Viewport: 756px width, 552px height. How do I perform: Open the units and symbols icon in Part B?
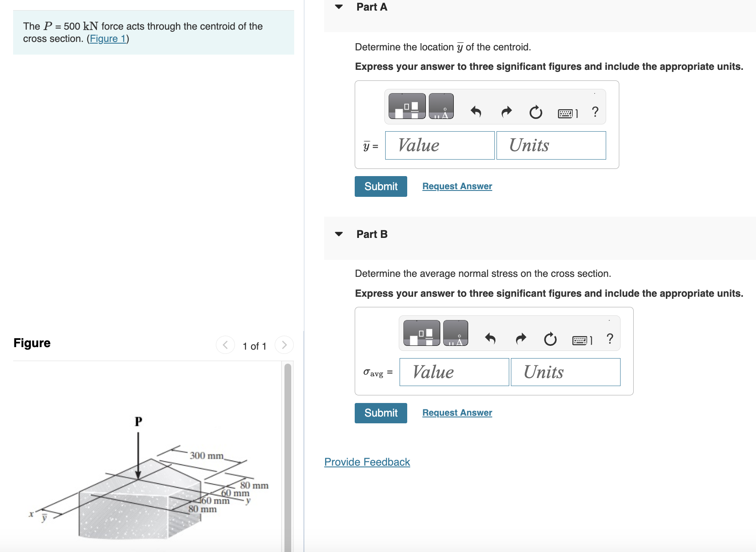[456, 333]
